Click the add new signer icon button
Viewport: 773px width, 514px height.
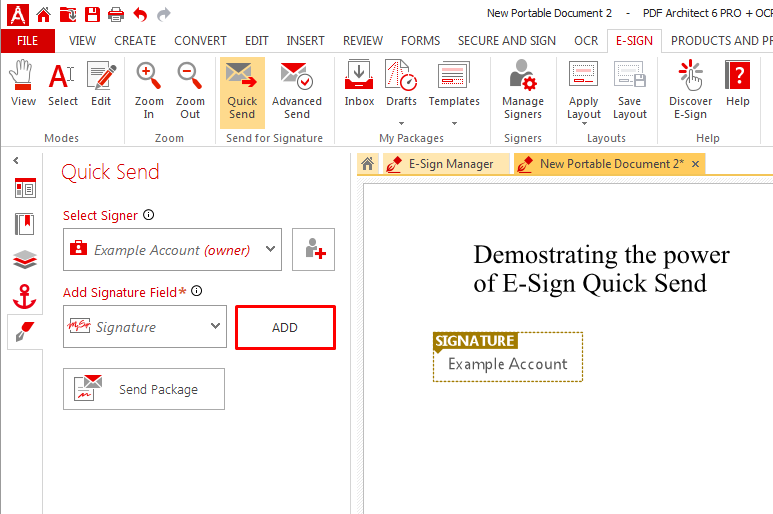[x=314, y=249]
